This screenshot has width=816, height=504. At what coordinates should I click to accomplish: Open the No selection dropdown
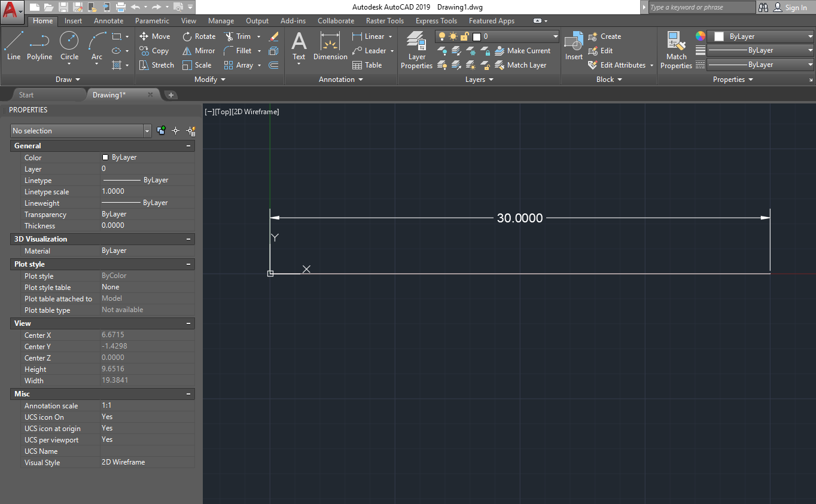[x=81, y=131]
